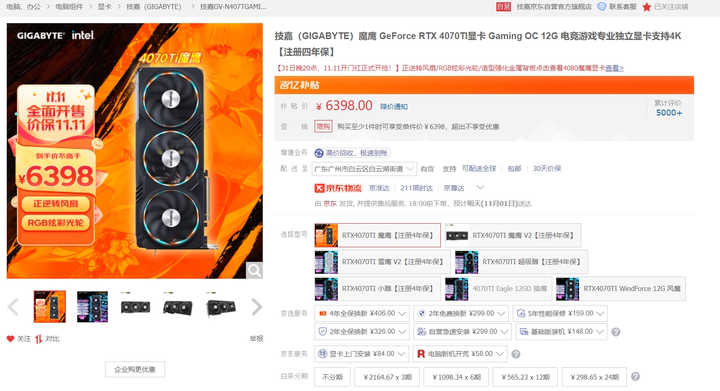Select ¥298.65 x 24期 installment
720x391 pixels.
point(594,377)
